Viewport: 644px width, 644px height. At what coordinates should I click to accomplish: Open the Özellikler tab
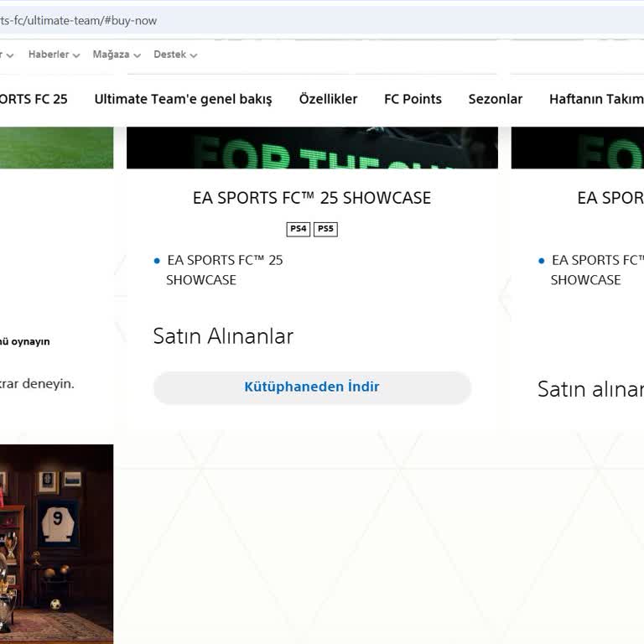(x=328, y=99)
